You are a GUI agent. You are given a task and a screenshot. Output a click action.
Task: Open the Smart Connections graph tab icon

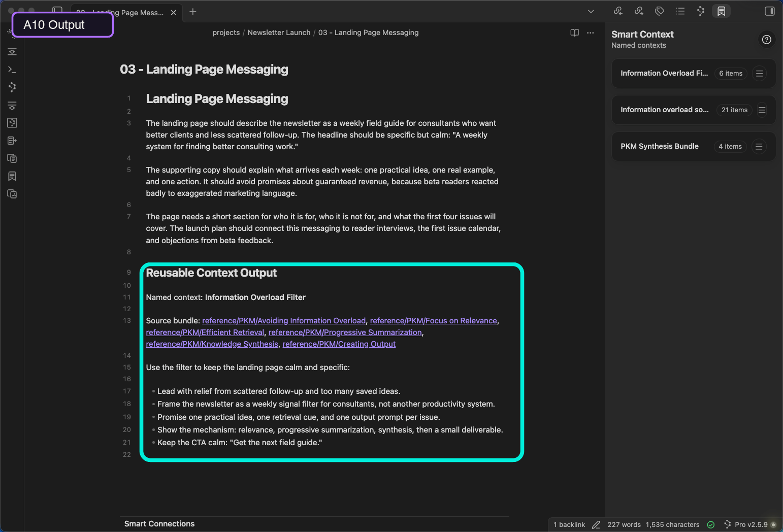pos(701,11)
